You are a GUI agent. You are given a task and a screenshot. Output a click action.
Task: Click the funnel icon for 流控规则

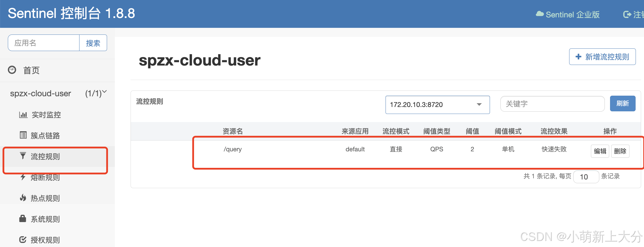[23, 156]
